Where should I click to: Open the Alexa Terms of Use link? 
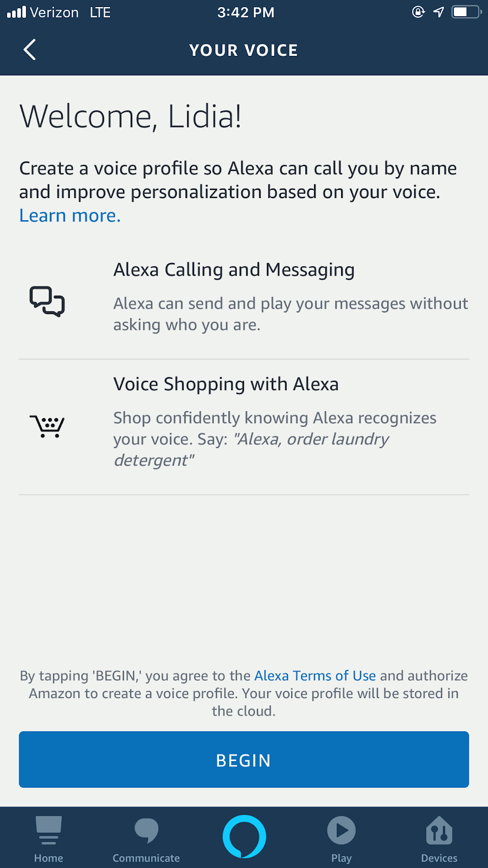click(315, 675)
